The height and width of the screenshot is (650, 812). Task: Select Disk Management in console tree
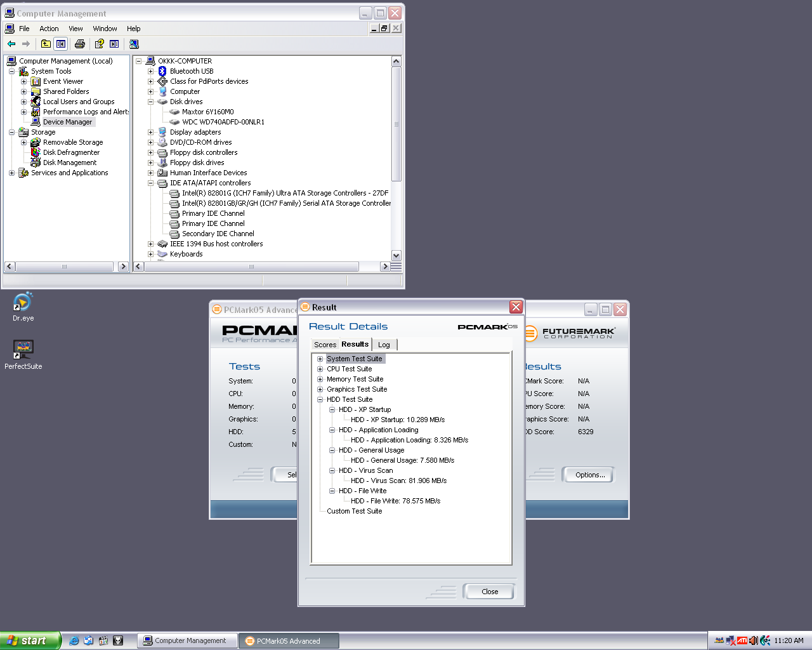tap(70, 162)
